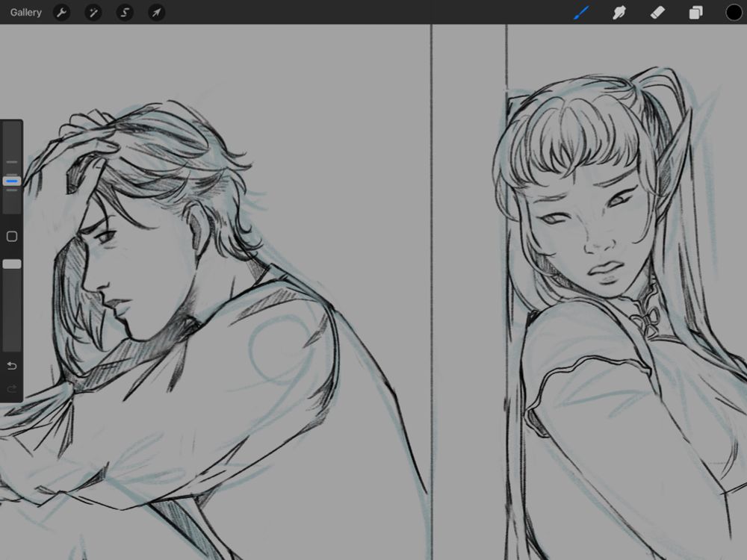The height and width of the screenshot is (560, 747).
Task: Open the Adjustments magic wand menu
Action: point(93,12)
